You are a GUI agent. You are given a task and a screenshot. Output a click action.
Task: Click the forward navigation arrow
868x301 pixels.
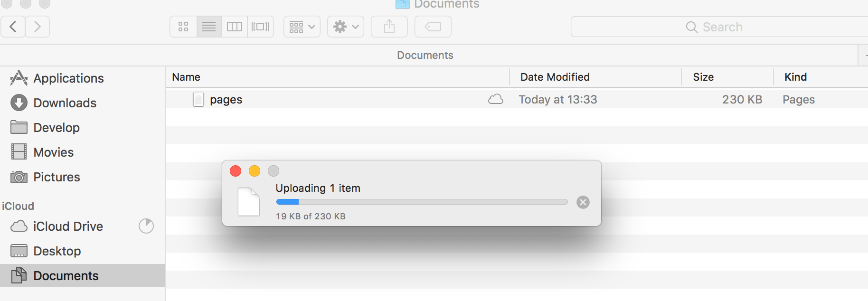38,27
